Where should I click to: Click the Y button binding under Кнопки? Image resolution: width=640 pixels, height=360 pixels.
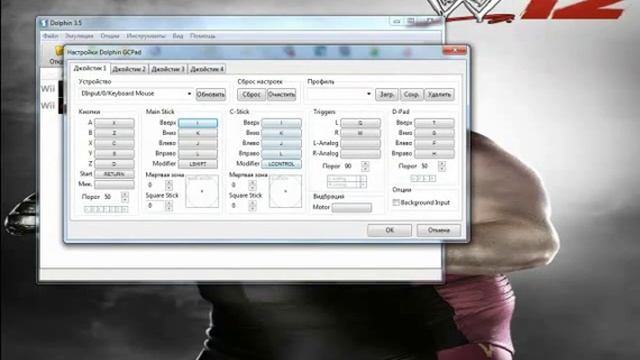114,153
